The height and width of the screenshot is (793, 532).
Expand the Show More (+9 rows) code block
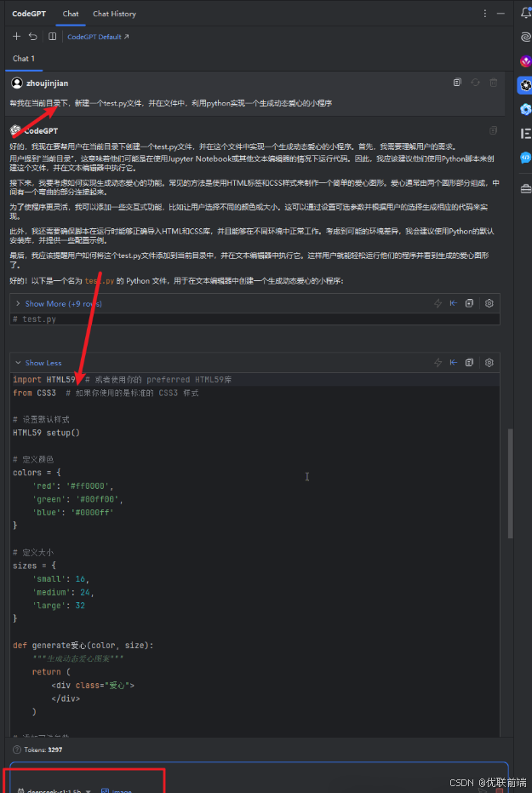[x=63, y=303]
